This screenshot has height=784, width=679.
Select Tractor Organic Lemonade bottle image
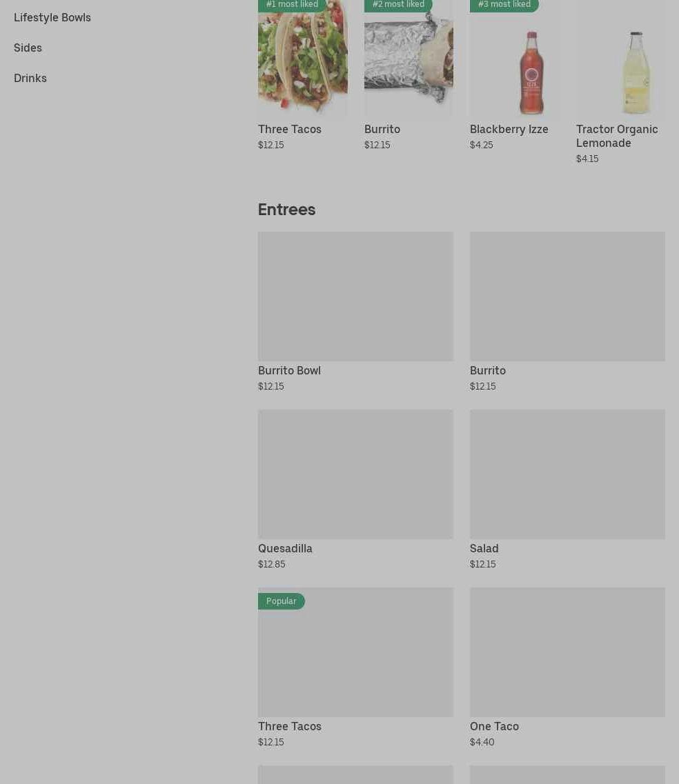pyautogui.click(x=620, y=58)
